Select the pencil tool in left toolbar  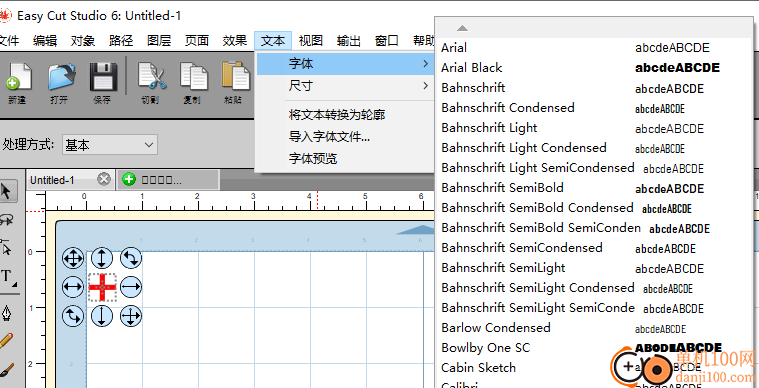click(x=6, y=342)
